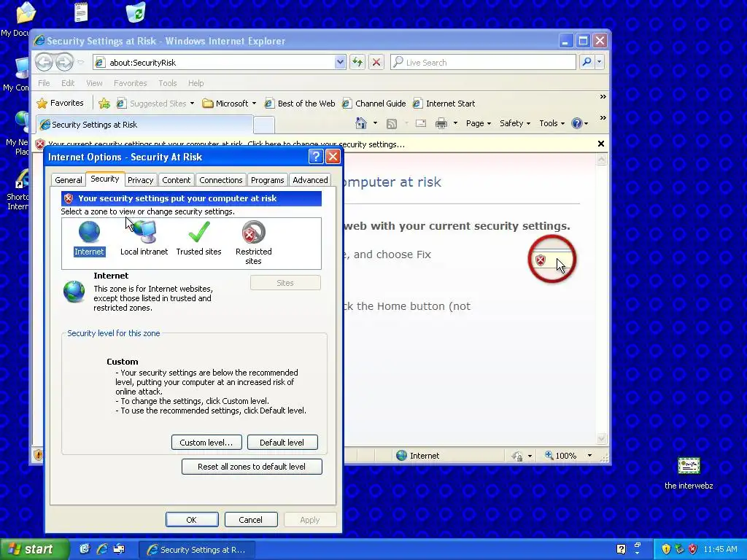Open the Help menu in menu bar
The height and width of the screenshot is (560, 747).
(196, 83)
